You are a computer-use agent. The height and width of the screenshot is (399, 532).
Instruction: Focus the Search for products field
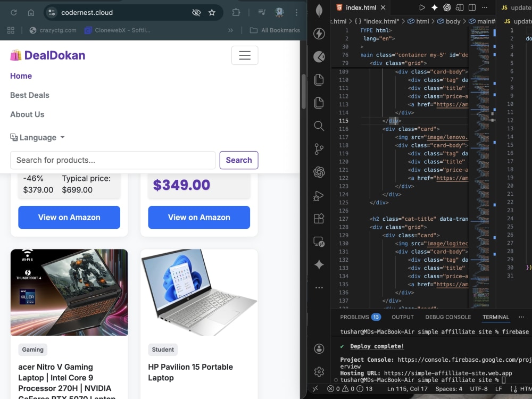113,160
